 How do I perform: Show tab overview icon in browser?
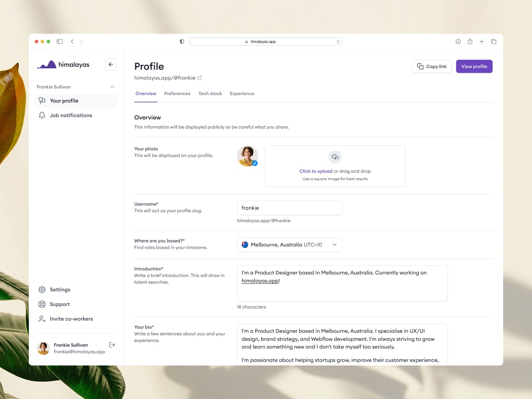(x=493, y=42)
